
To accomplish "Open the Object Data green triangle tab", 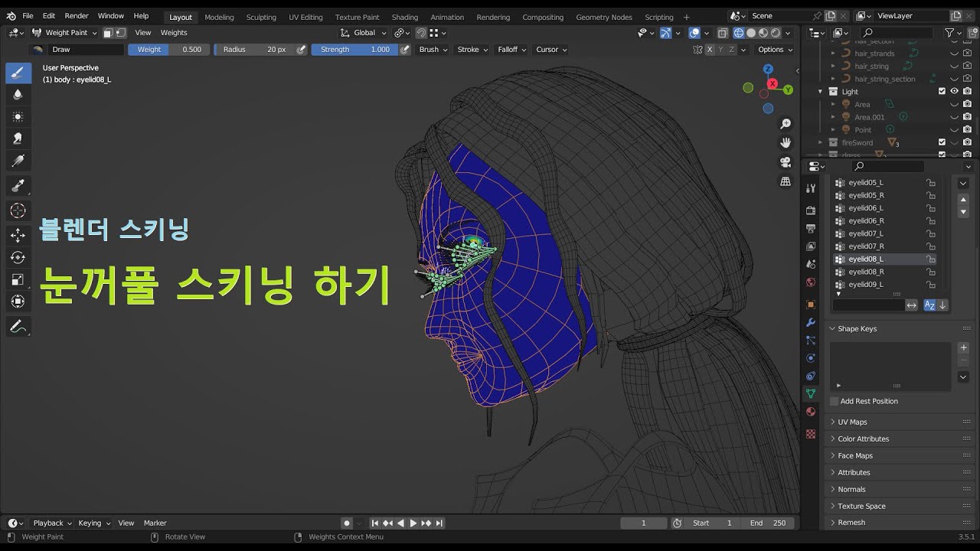I will [x=811, y=393].
